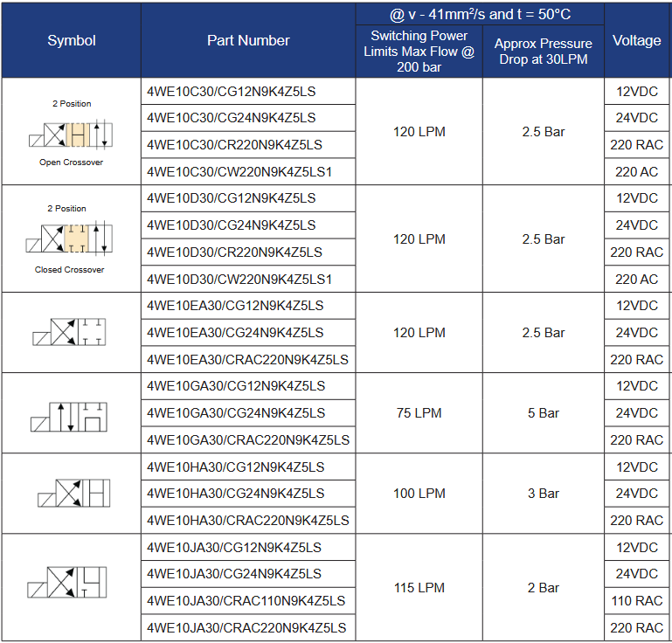672x643 pixels.
Task: Click part number 4WE10JA30/CRAC110N9K4Z5LS
Action: tap(246, 601)
